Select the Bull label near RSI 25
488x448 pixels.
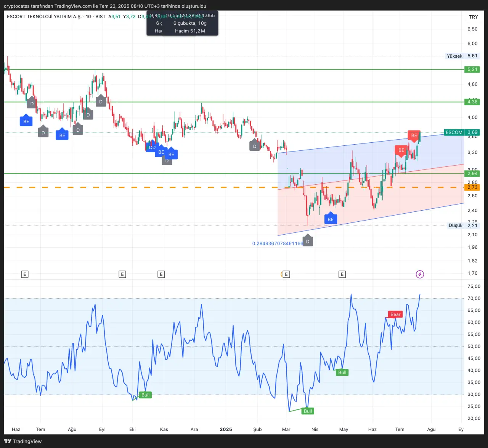[308, 411]
